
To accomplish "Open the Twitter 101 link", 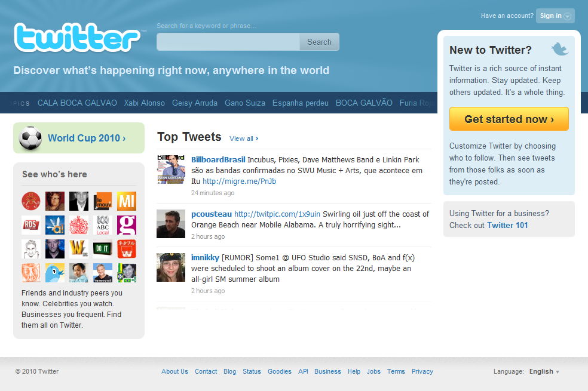I will tap(507, 225).
